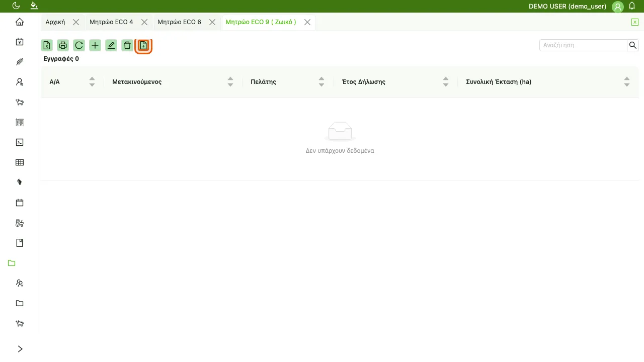
Task: Refresh the records list
Action: click(x=79, y=45)
